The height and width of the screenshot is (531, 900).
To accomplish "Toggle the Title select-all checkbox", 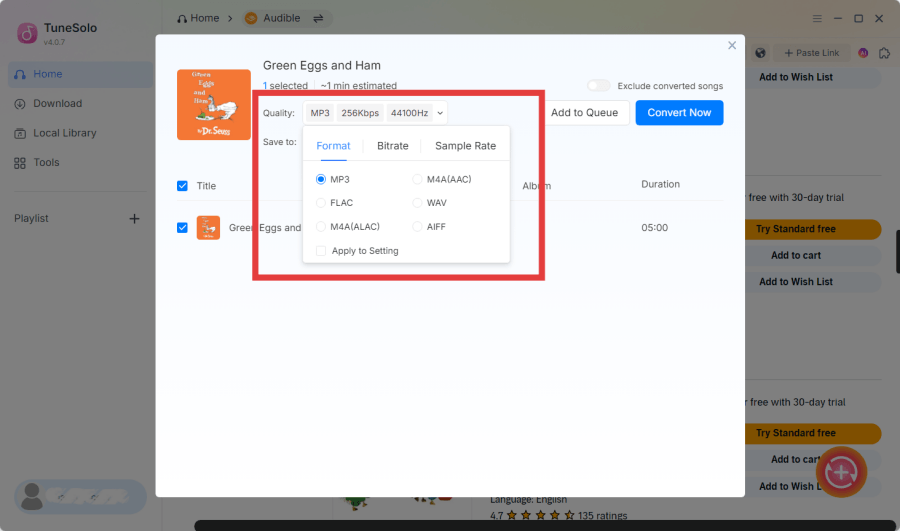I will point(183,186).
